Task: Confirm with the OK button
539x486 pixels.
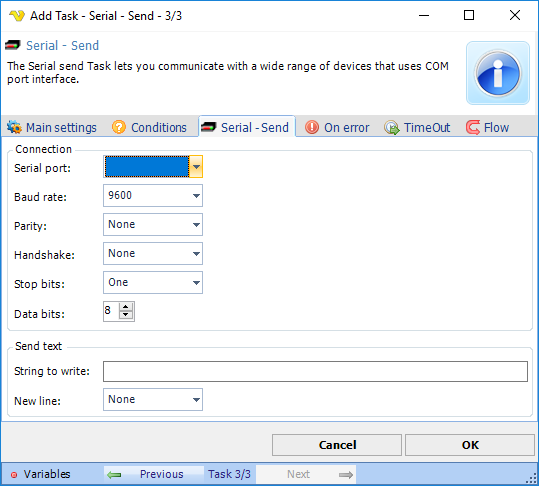Action: point(470,445)
